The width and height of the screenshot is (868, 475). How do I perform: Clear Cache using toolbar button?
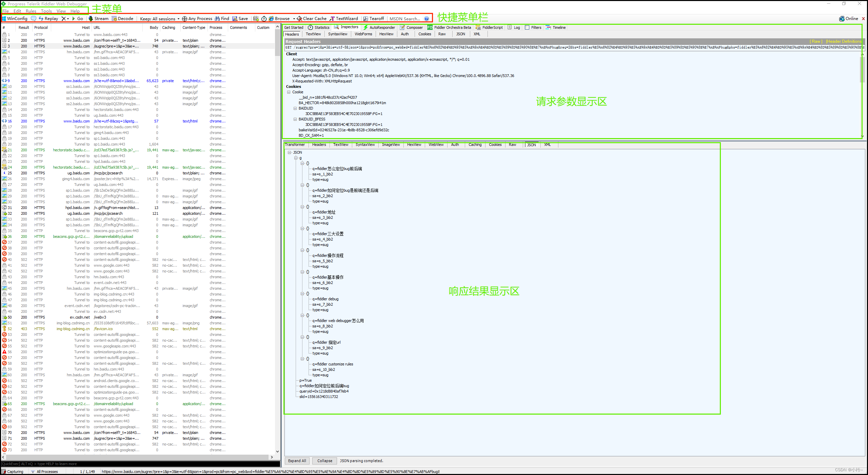(312, 19)
